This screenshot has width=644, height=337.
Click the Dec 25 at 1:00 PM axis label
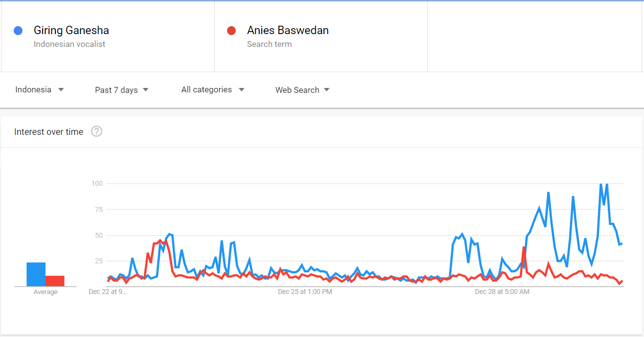pyautogui.click(x=305, y=292)
